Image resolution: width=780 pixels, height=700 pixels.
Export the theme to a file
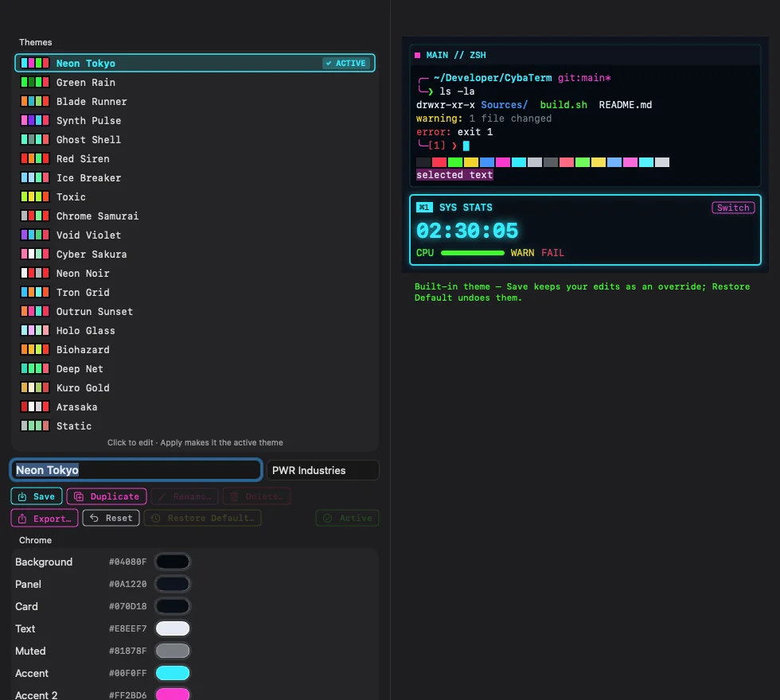45,519
